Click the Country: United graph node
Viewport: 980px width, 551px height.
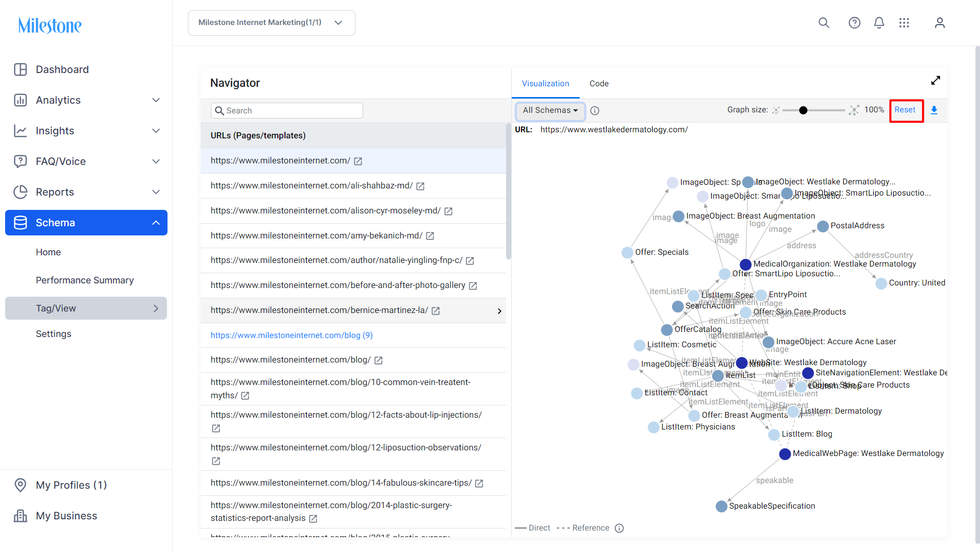881,283
